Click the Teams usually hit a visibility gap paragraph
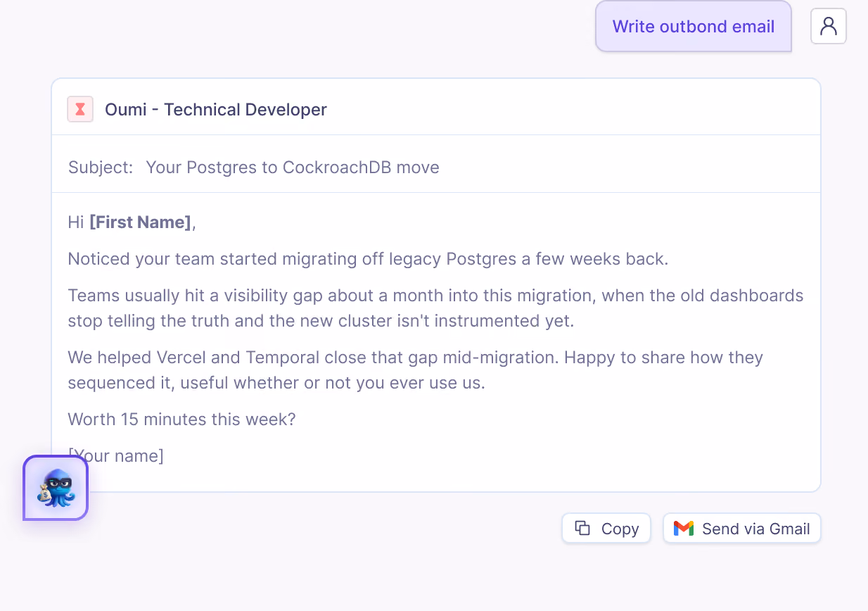868x611 pixels. point(435,308)
